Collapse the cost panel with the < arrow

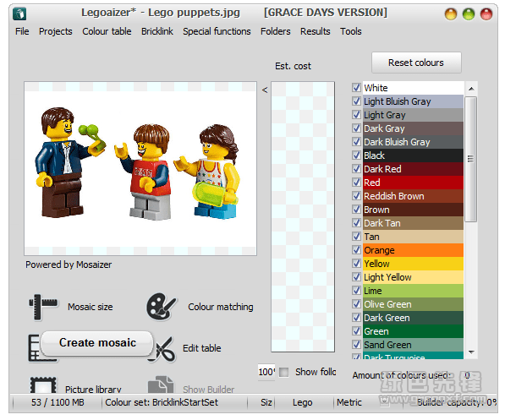click(x=265, y=90)
